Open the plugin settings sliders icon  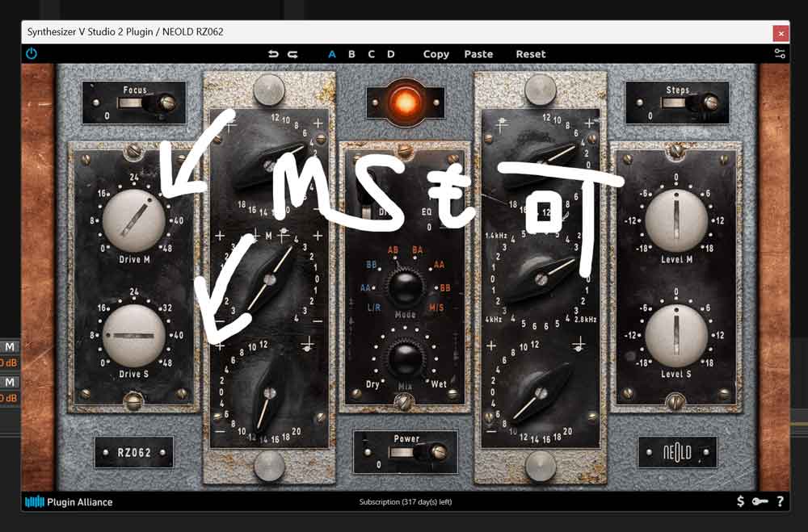pyautogui.click(x=779, y=54)
